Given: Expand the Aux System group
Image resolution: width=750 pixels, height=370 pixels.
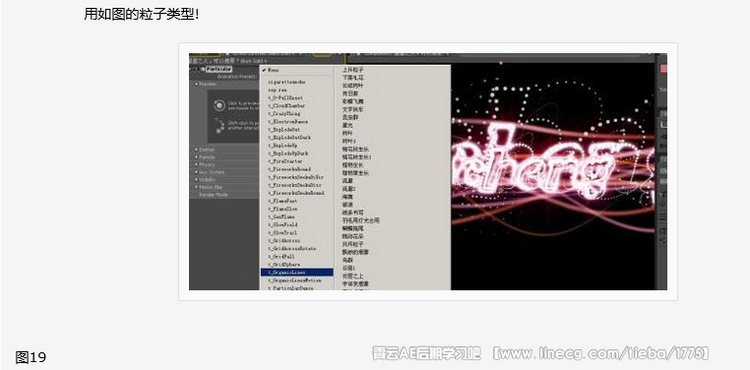Looking at the screenshot, I should [x=196, y=172].
